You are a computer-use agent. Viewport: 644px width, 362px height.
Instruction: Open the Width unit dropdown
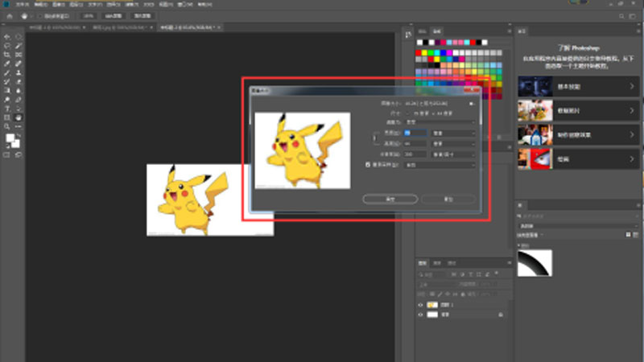[x=453, y=134]
